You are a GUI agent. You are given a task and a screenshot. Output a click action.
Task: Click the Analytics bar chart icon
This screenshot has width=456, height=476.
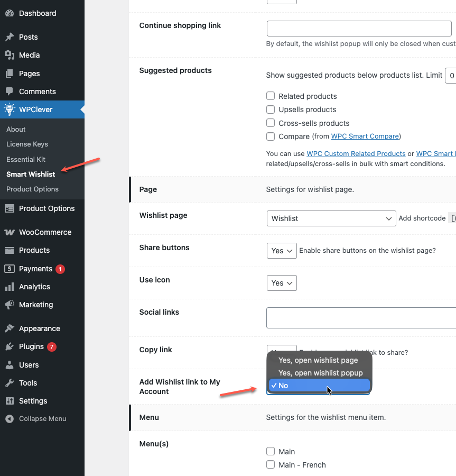pyautogui.click(x=10, y=287)
